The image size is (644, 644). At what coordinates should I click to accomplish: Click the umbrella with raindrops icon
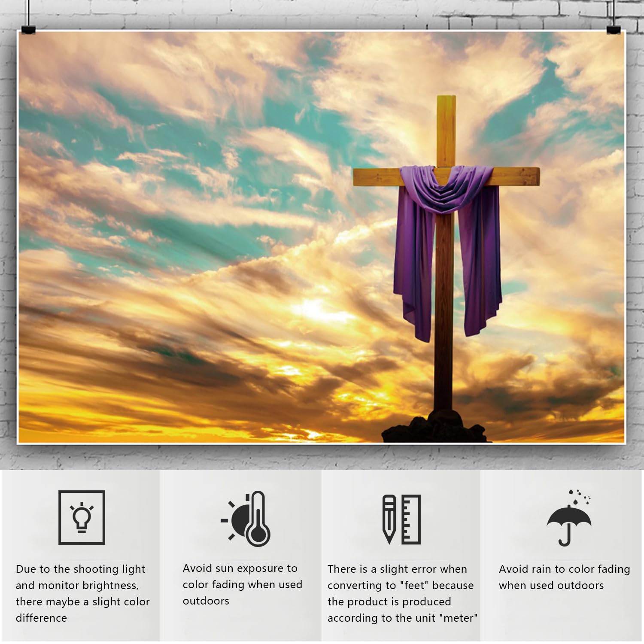(569, 518)
